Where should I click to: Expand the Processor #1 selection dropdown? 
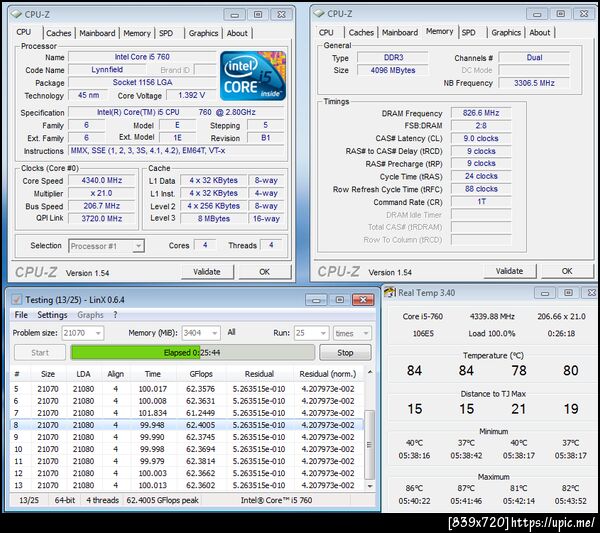click(x=139, y=246)
